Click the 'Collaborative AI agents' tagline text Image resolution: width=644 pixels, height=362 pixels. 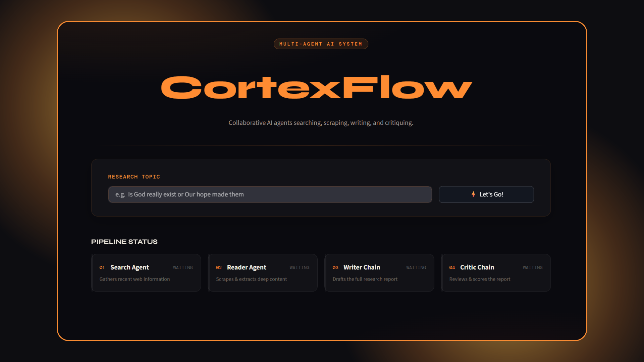(x=321, y=123)
